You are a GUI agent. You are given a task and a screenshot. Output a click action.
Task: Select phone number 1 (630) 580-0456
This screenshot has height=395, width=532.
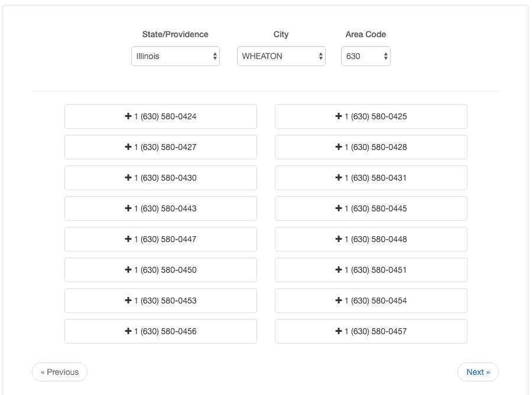161,331
